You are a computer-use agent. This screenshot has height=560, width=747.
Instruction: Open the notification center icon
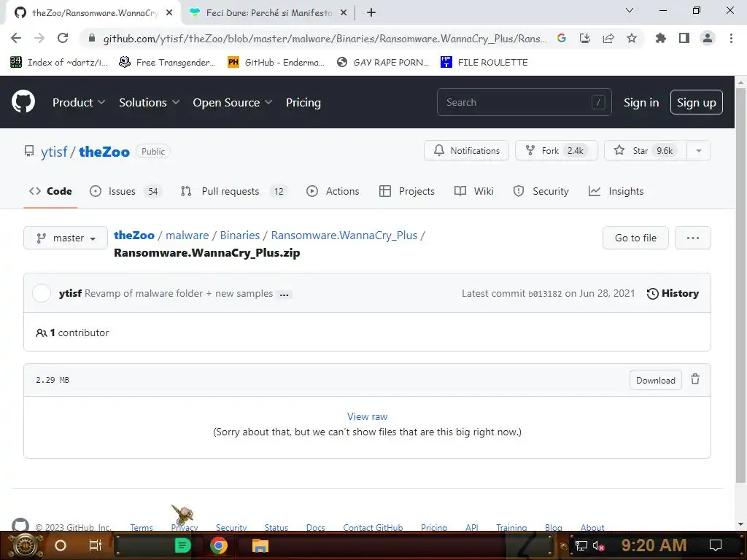716,545
